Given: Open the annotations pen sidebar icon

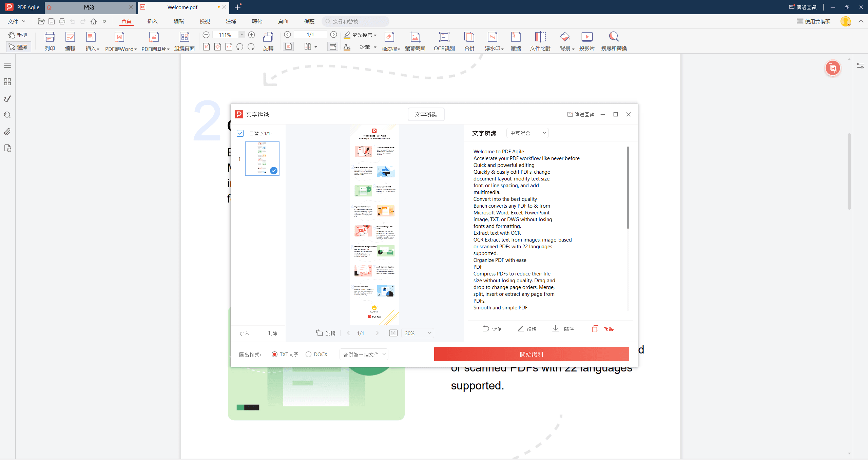Looking at the screenshot, I should [x=7, y=98].
